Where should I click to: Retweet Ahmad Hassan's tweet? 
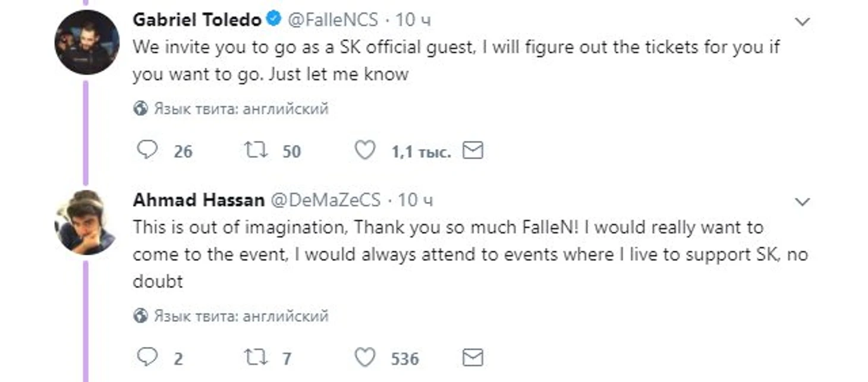click(256, 357)
